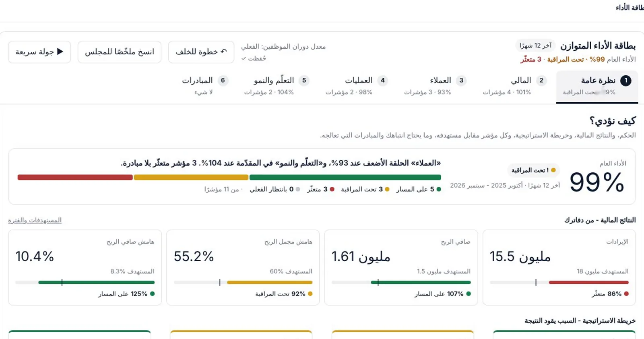Click the undo arrow icon in خطوة للخلف

point(224,52)
